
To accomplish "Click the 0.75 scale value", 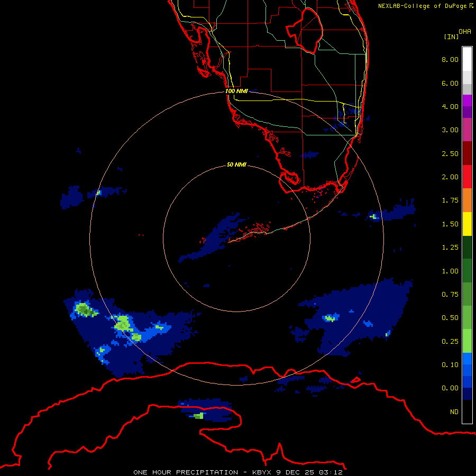I will pyautogui.click(x=450, y=295).
